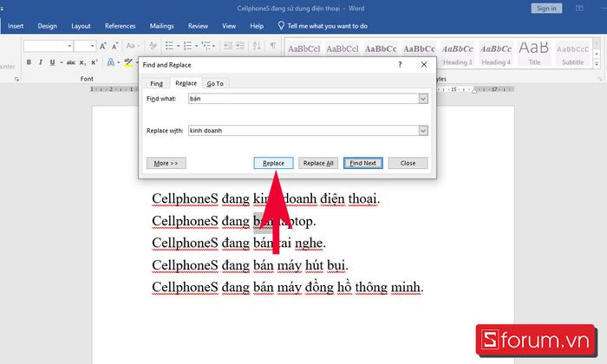This screenshot has width=607, height=364.
Task: Click the Find Next button
Action: point(362,163)
